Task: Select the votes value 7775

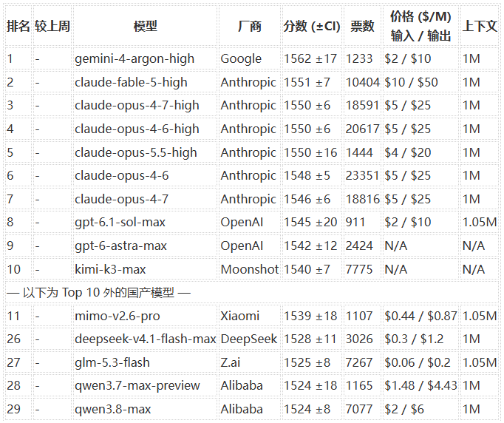Action: point(359,269)
